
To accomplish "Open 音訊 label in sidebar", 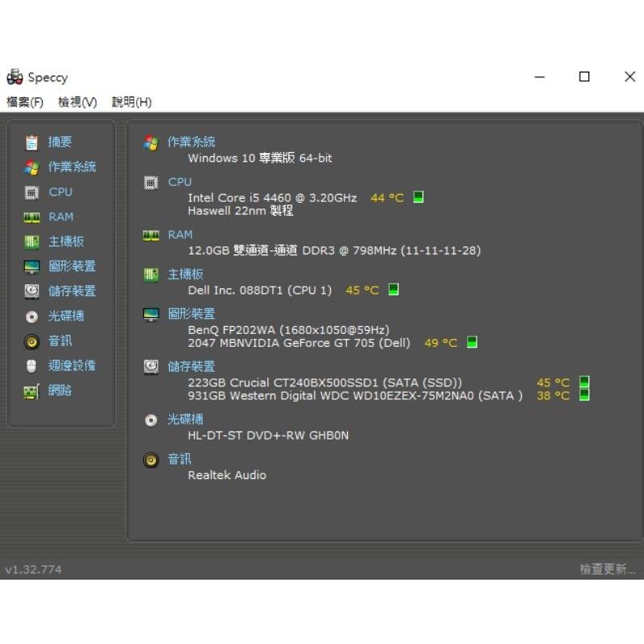I will pos(60,341).
